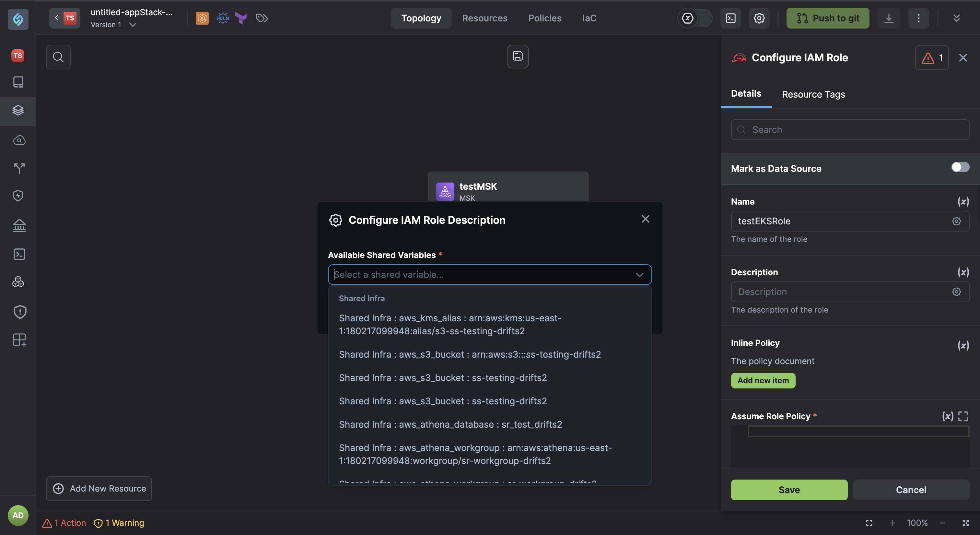
Task: Switch to the Topology tab
Action: 421,18
